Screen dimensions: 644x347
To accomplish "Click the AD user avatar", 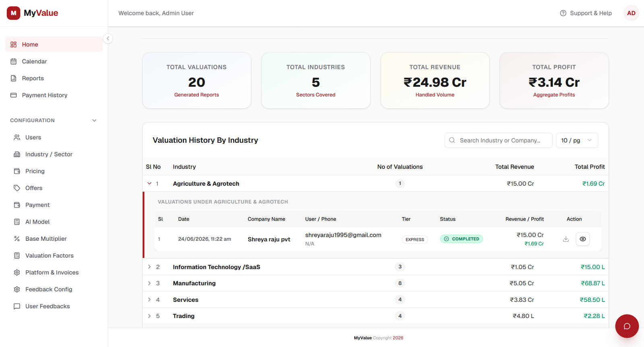I will tap(631, 13).
